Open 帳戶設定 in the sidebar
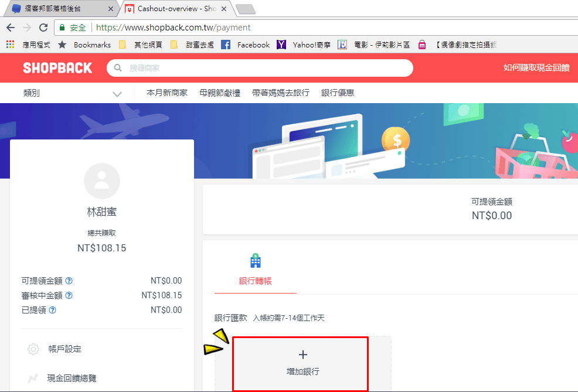 [64, 349]
